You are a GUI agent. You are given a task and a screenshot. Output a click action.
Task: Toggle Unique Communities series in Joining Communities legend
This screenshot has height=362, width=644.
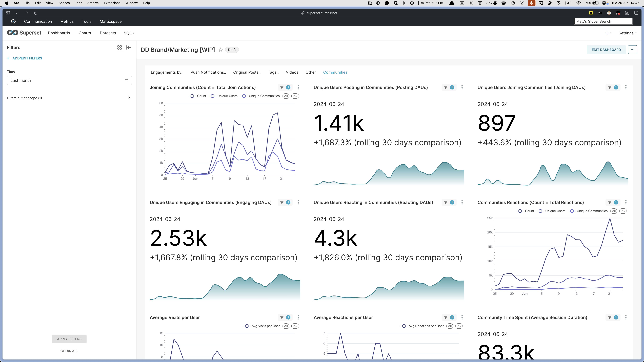click(x=260, y=96)
